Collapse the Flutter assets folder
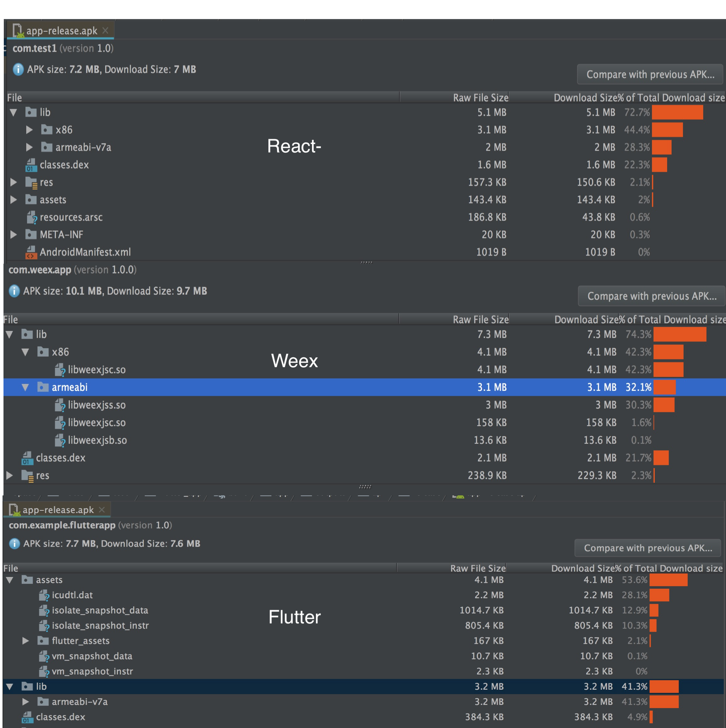The height and width of the screenshot is (728, 726). 10,580
